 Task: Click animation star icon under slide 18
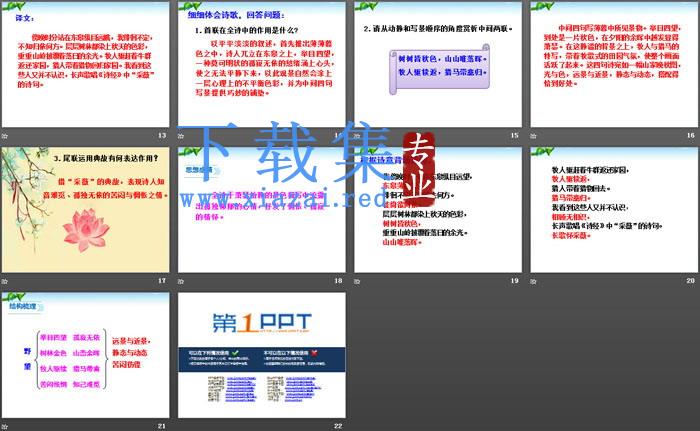tap(181, 281)
